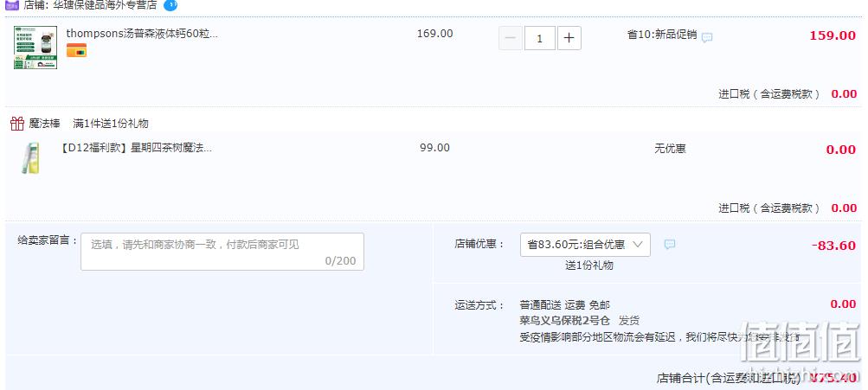The height and width of the screenshot is (390, 868).
Task: Click the 给卖家留言 message input box
Action: point(222,252)
